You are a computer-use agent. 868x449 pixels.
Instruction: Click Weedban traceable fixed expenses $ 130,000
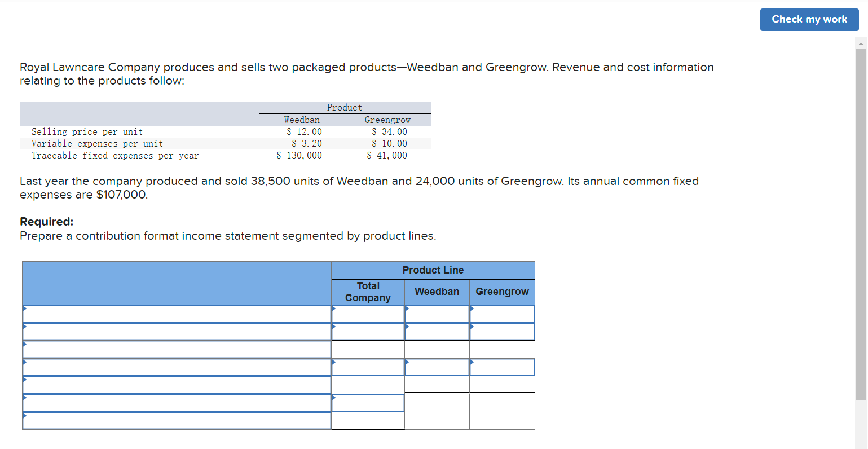click(299, 156)
